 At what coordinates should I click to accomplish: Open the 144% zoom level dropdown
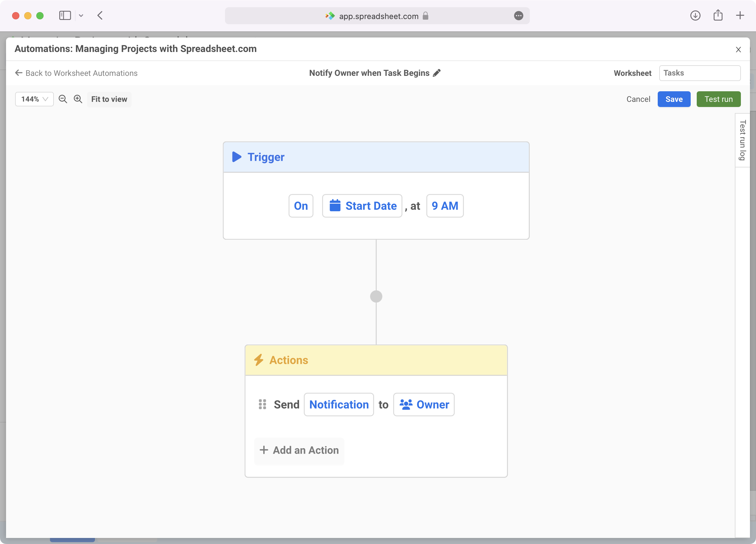tap(34, 99)
